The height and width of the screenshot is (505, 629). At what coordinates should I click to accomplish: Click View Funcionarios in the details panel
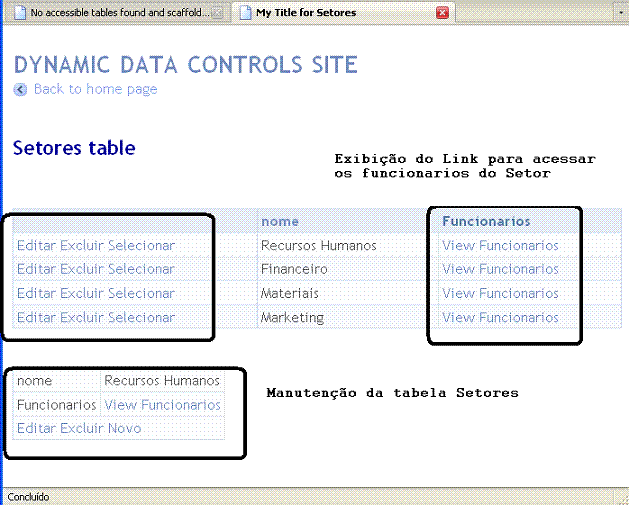[x=162, y=405]
